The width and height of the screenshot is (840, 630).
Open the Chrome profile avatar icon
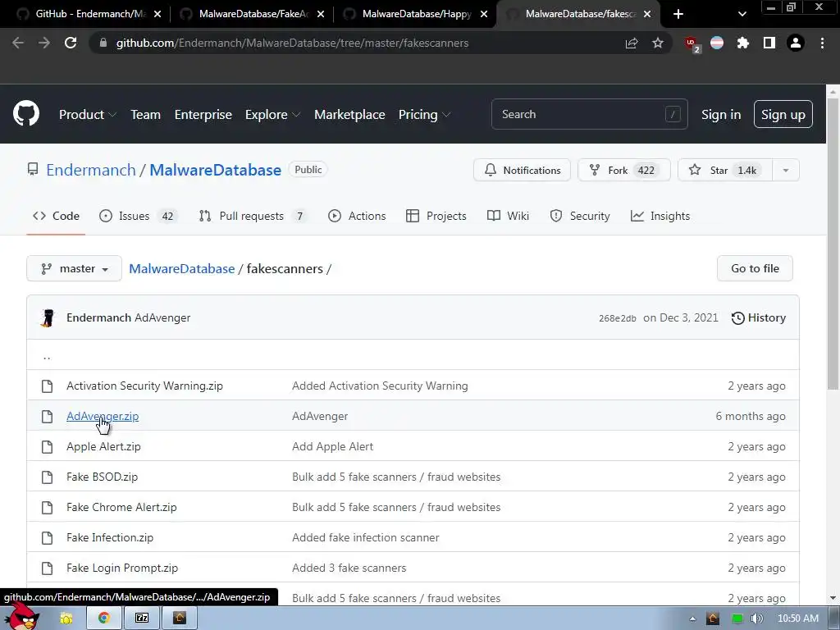pos(796,43)
